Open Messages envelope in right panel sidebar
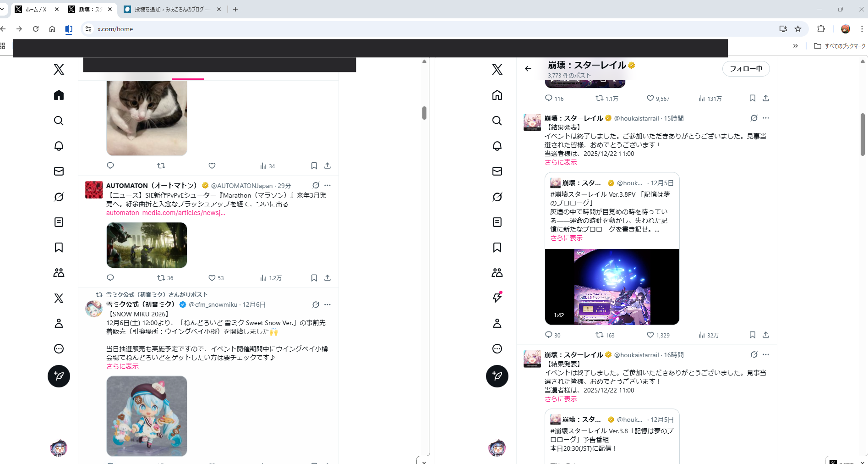 [497, 171]
